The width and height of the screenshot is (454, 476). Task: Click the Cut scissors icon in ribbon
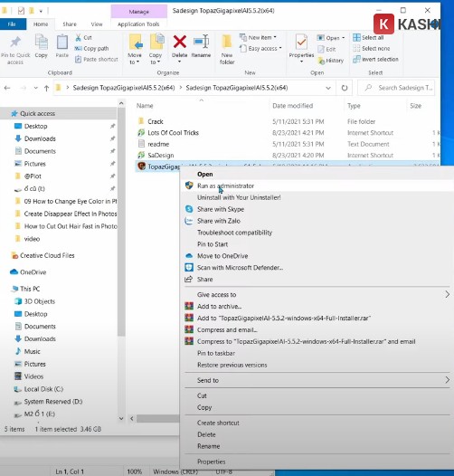tap(78, 38)
